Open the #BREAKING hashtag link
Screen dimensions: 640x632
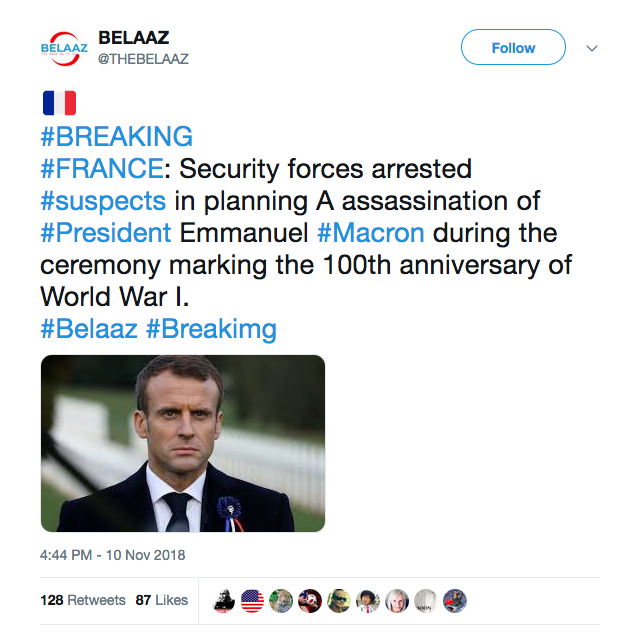point(116,136)
